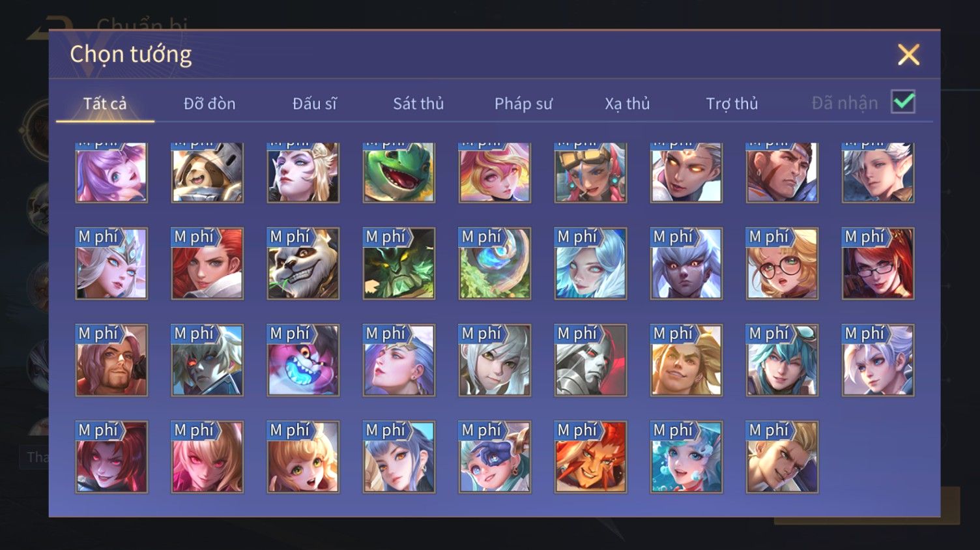This screenshot has width=980, height=550.
Task: Pick the mermaid hero with bubbles
Action: (686, 456)
